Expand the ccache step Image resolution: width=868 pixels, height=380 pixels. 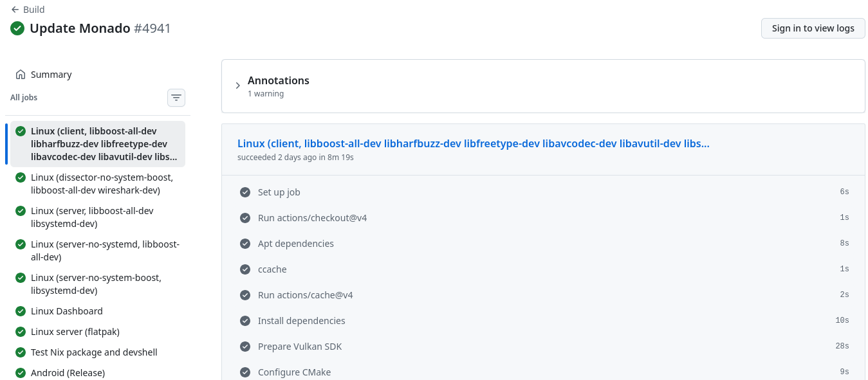click(272, 269)
